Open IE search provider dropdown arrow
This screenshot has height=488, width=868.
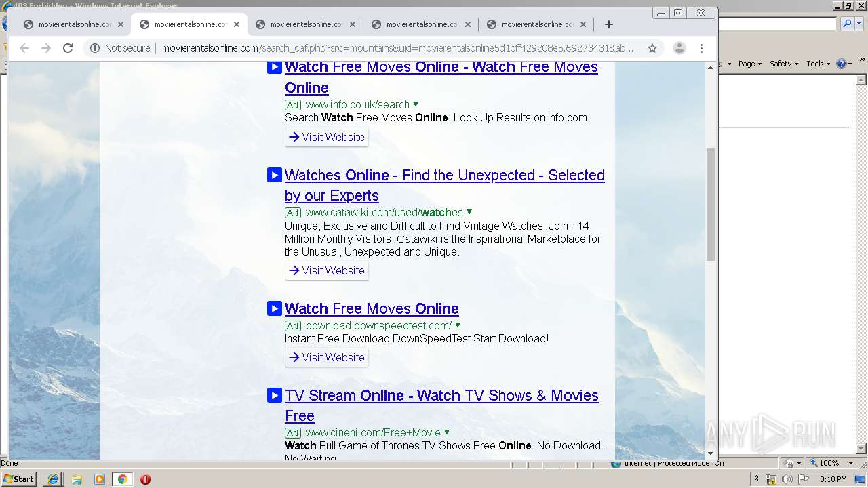(x=858, y=24)
